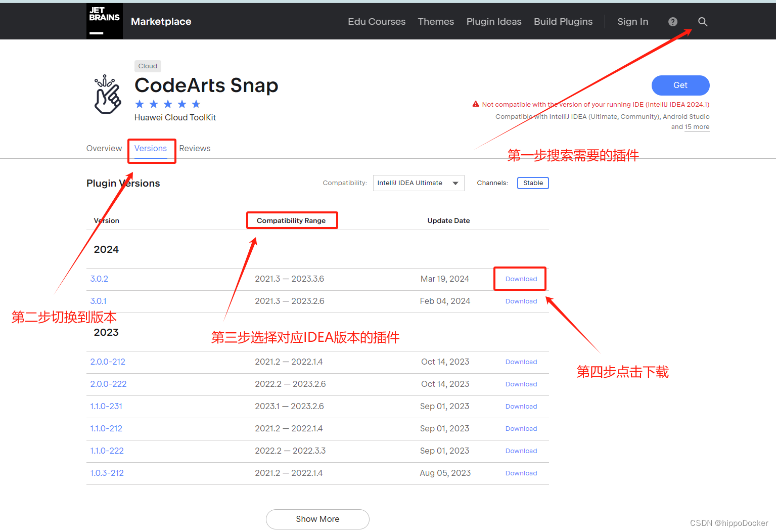Click the Compatibility Range column header
776x532 pixels.
click(x=291, y=220)
